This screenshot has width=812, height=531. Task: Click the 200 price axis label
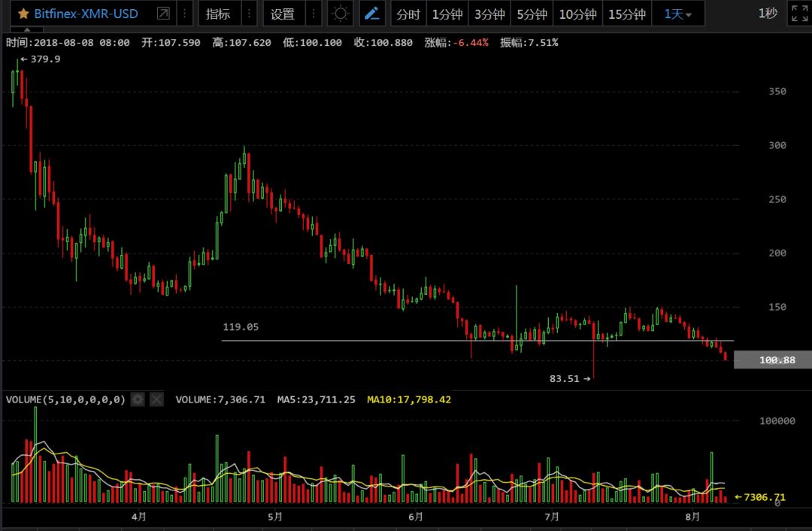point(777,253)
